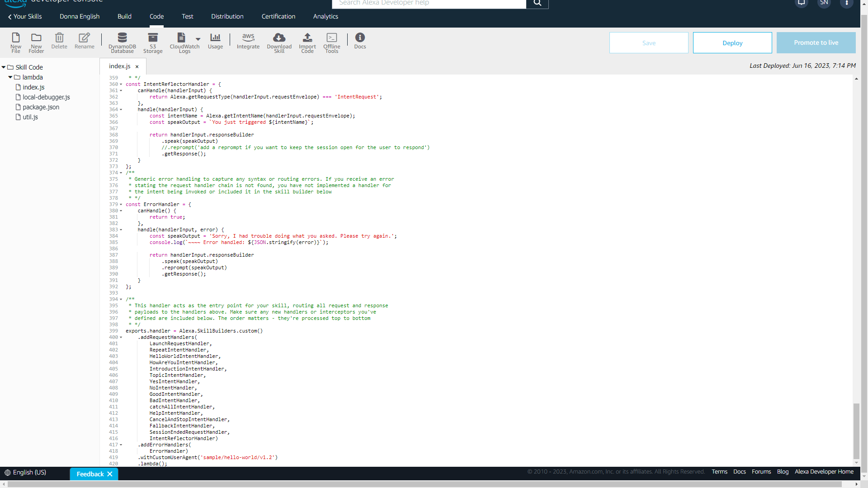868x488 pixels.
Task: Switch to the Test tab
Action: [187, 16]
